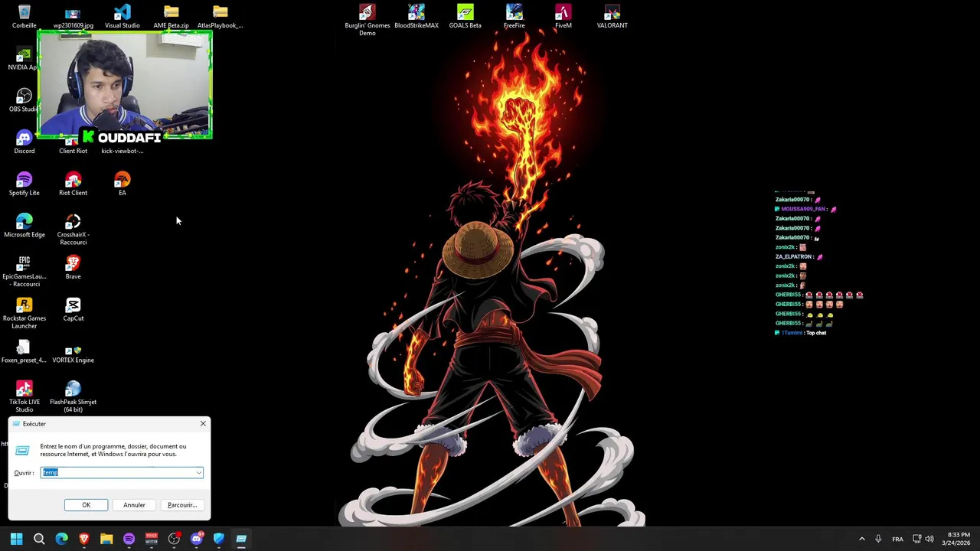Open Voicemeeter from the taskbar
Viewport: 980px width, 551px height.
pos(152,539)
